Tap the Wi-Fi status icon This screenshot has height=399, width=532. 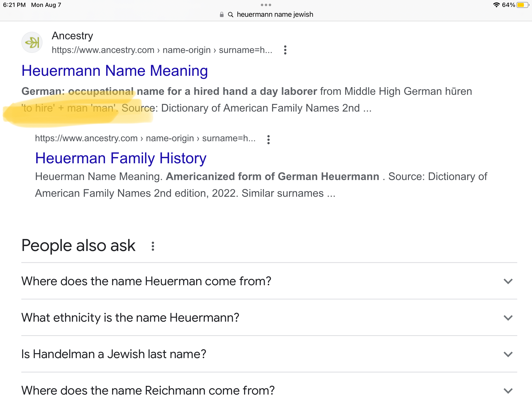[497, 5]
